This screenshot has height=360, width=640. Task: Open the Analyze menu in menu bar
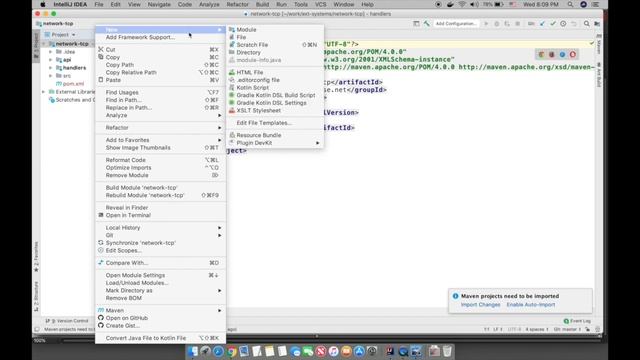pyautogui.click(x=209, y=4)
